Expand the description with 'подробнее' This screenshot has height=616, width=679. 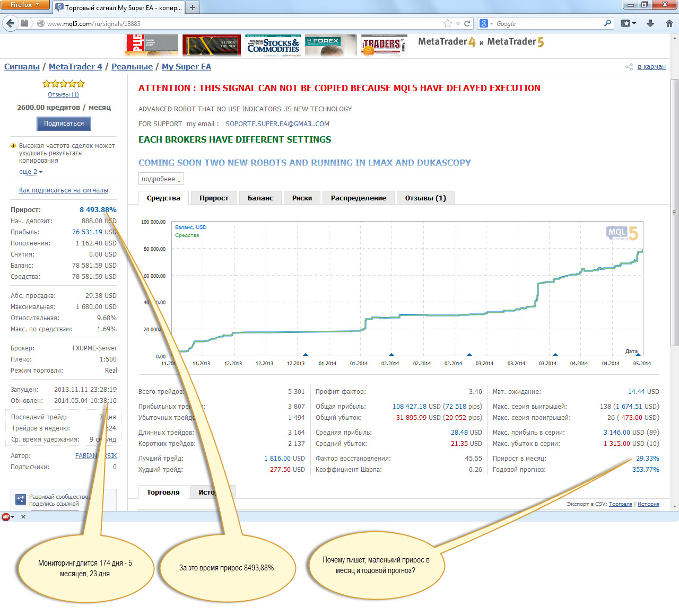(x=161, y=179)
